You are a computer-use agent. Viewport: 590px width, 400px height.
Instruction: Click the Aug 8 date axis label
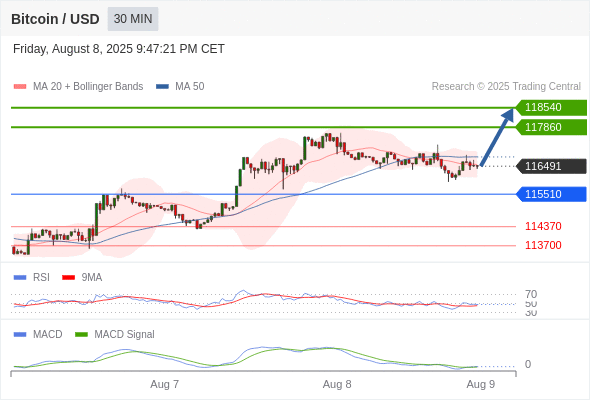point(337,385)
